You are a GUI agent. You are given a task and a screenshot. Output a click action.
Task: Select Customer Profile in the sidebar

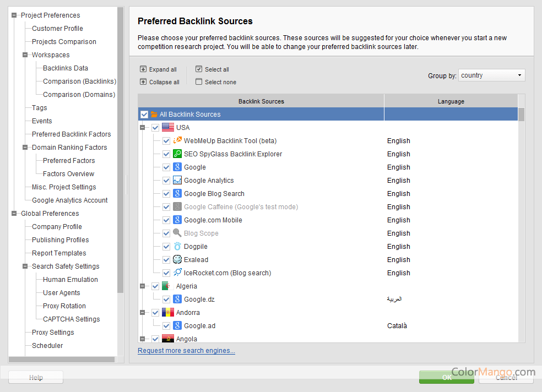[57, 29]
